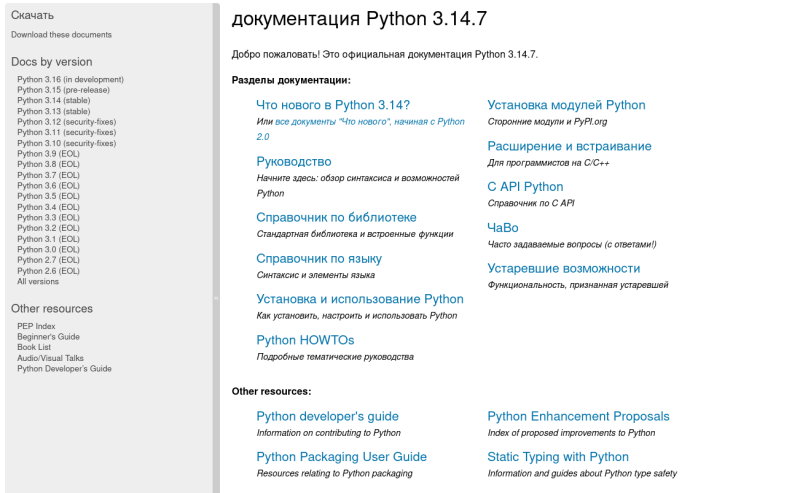Open 'Что нового в Python 3.14?'
Screen dimensions: 800x493
pyautogui.click(x=333, y=105)
